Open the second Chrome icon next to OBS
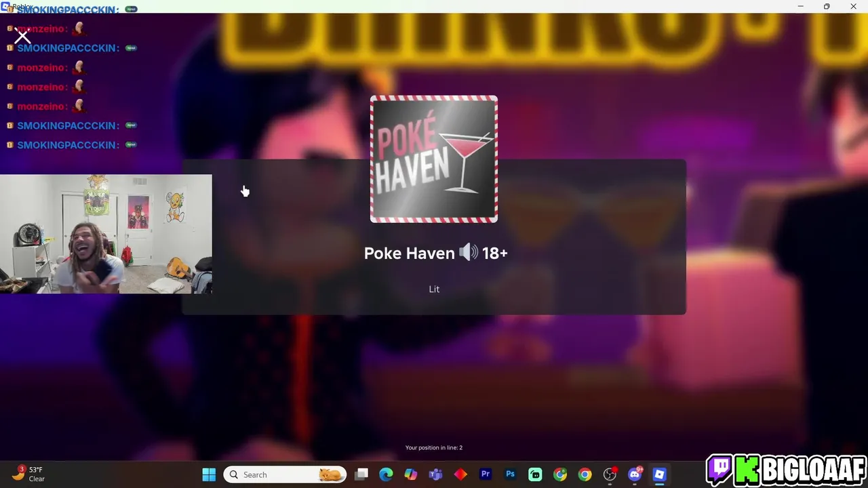868x488 pixels. pyautogui.click(x=585, y=474)
